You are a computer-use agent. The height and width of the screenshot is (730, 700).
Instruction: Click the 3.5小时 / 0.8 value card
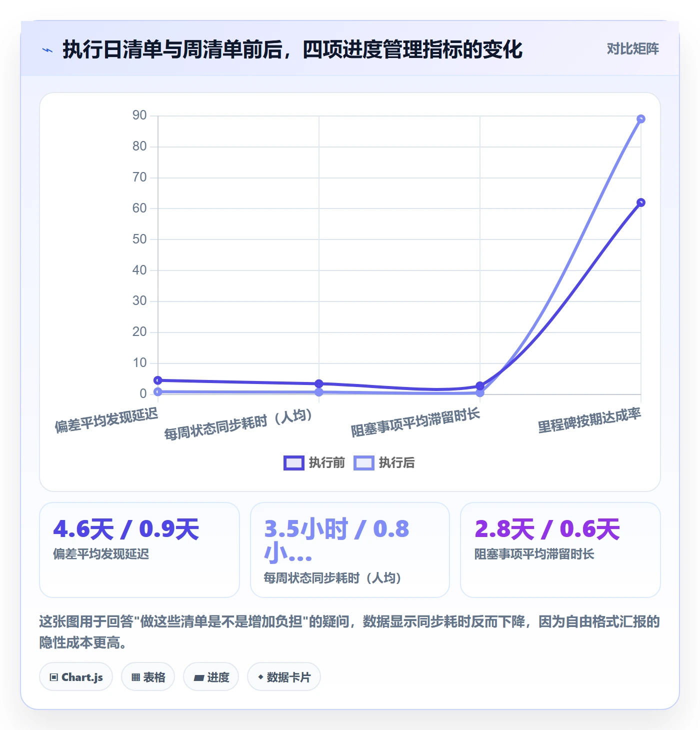[x=350, y=550]
